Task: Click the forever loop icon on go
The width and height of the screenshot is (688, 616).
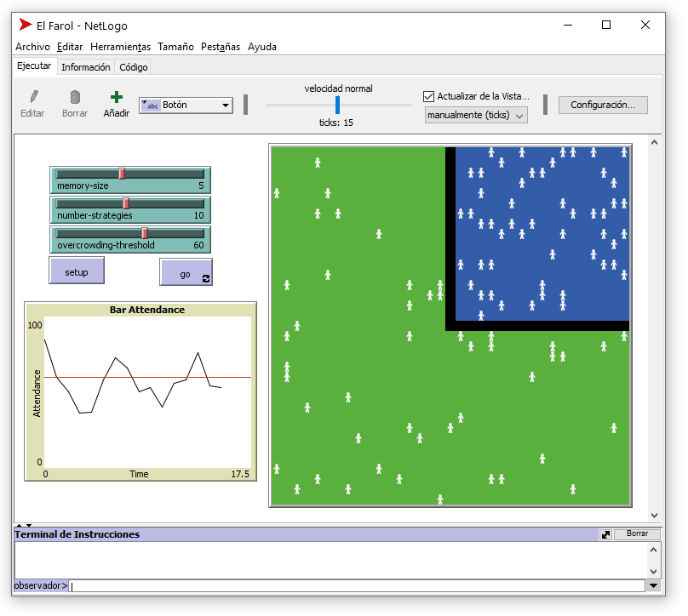Action: pos(206,278)
